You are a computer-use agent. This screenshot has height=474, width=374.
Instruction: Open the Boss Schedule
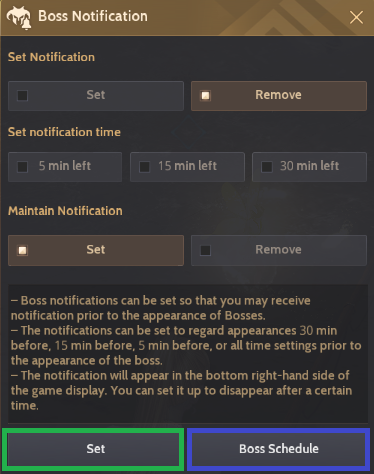[279, 449]
